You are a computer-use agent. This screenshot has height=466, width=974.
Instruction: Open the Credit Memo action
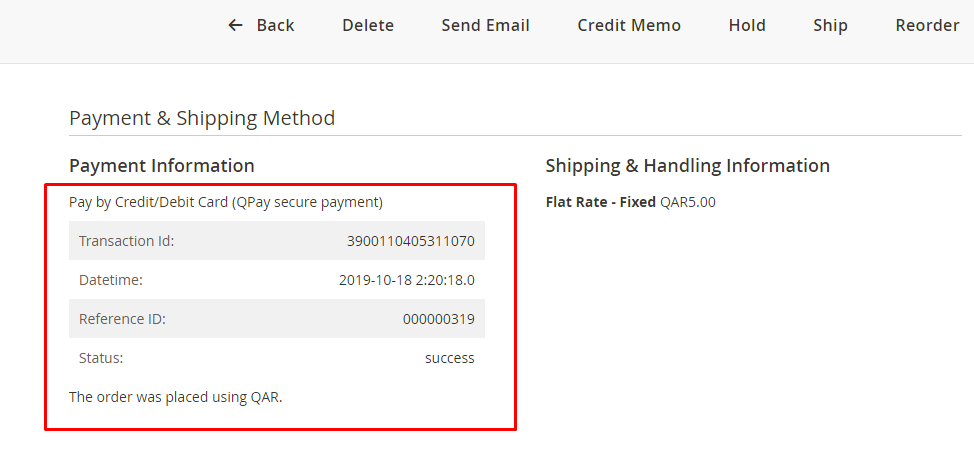629,25
